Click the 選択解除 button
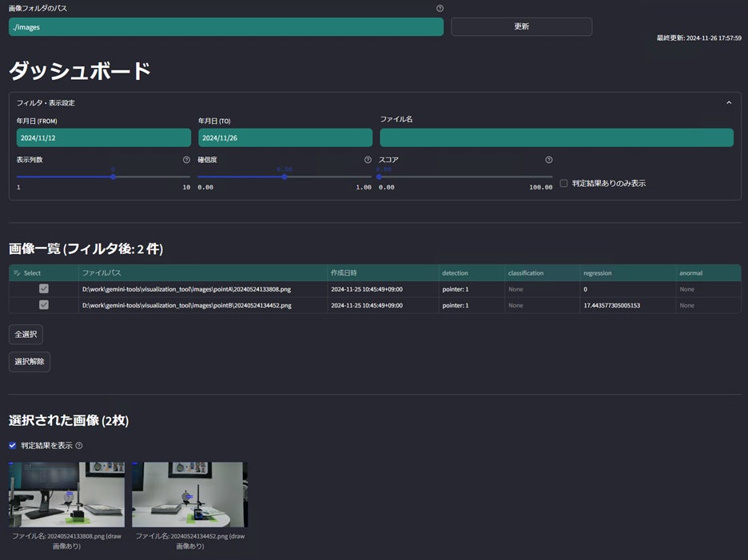This screenshot has height=560, width=748. [x=30, y=362]
